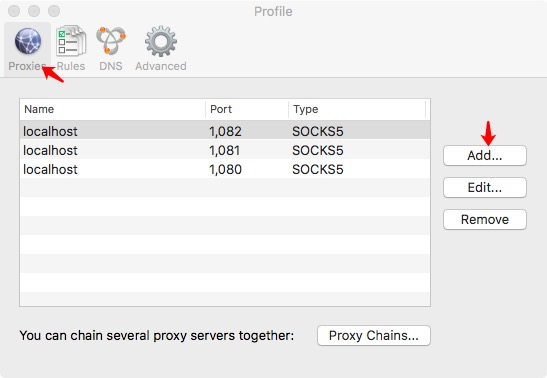Switch to the DNS tab label

tap(111, 66)
